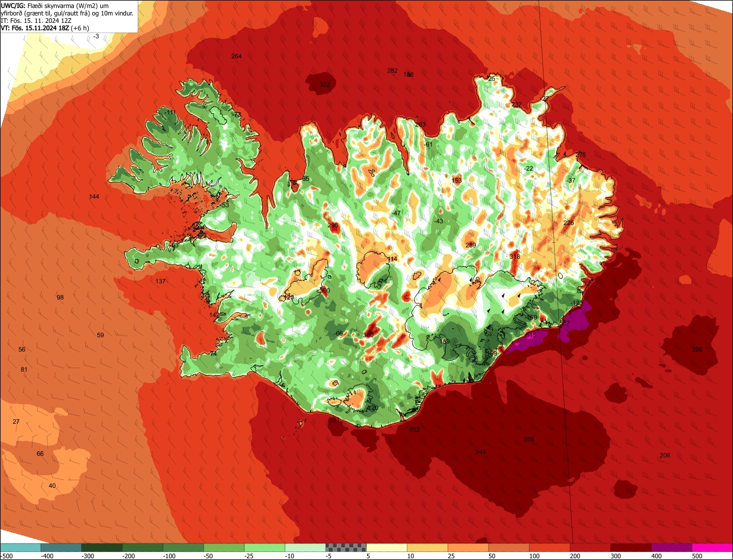Select the dark teal -400 to -300 legend swatch
The image size is (733, 560).
click(61, 547)
